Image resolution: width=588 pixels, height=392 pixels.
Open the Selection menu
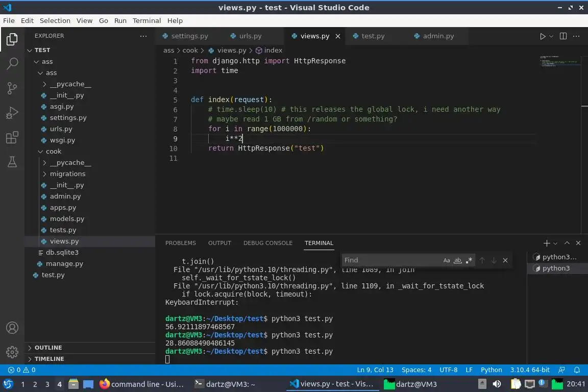click(x=55, y=20)
